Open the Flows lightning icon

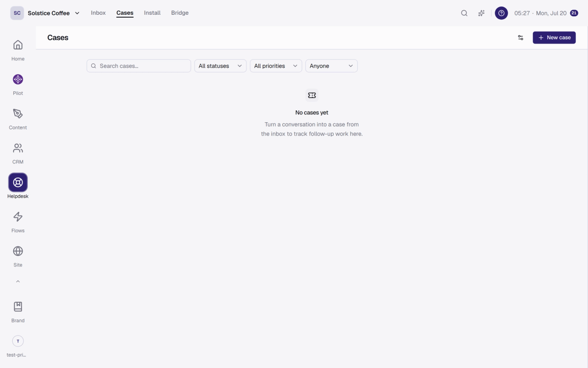18,217
